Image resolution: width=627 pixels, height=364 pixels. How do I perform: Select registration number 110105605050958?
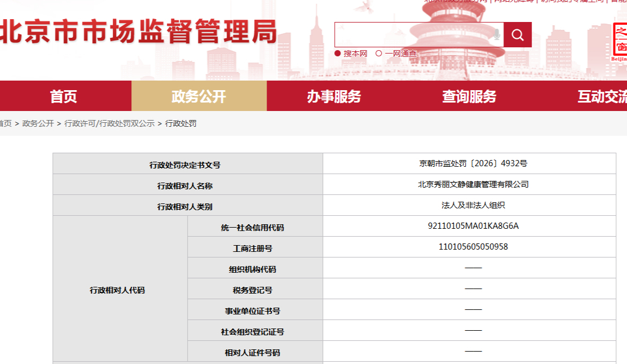tap(473, 247)
